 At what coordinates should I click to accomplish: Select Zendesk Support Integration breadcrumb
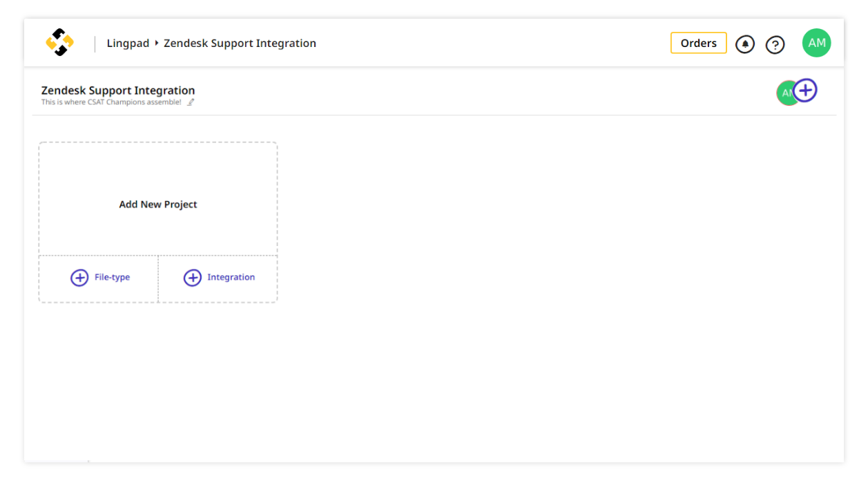[x=240, y=43]
